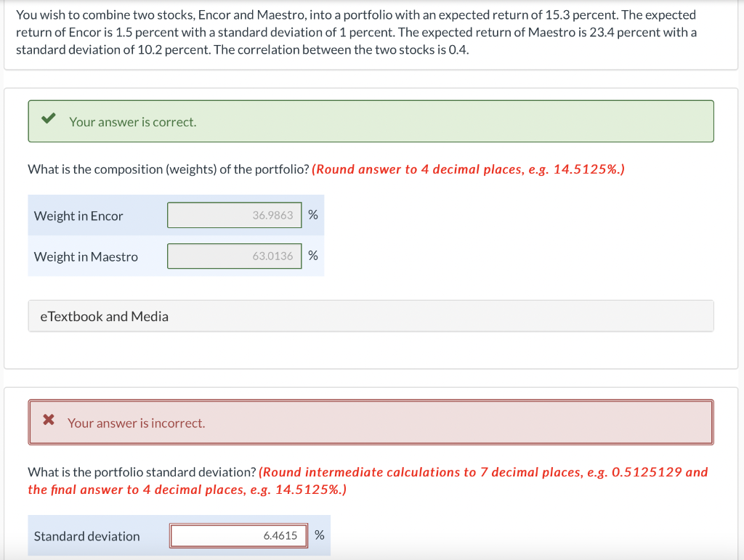Click the green checkmark icon in the correct banner
The height and width of the screenshot is (560, 744).
pyautogui.click(x=48, y=118)
